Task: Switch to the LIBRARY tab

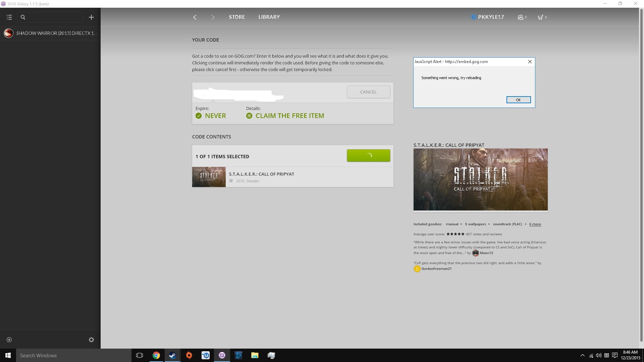Action: point(269,17)
